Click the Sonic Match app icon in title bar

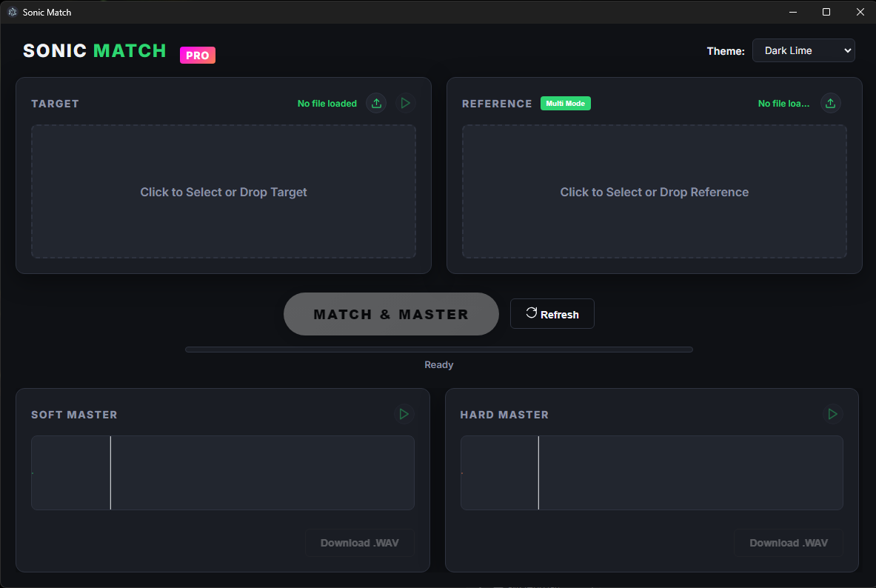tap(12, 13)
